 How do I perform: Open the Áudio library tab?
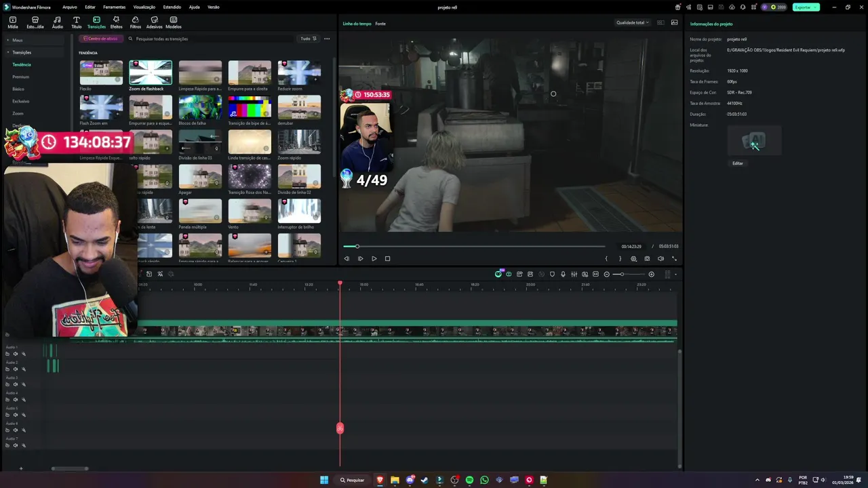pyautogui.click(x=57, y=22)
